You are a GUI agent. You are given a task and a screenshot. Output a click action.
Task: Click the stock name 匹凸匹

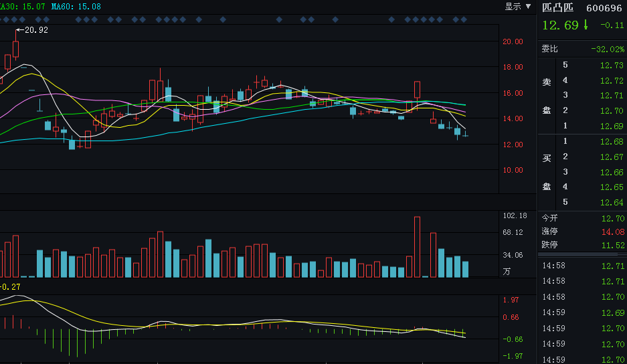pyautogui.click(x=558, y=7)
